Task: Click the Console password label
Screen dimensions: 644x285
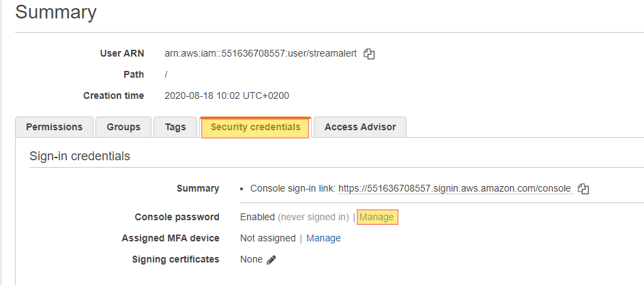Action: pyautogui.click(x=177, y=217)
